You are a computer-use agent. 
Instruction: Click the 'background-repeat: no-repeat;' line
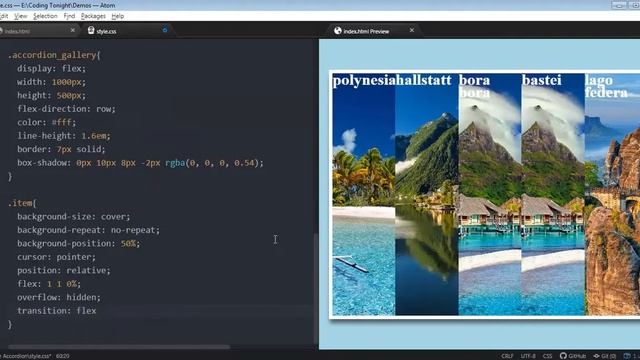pos(89,230)
